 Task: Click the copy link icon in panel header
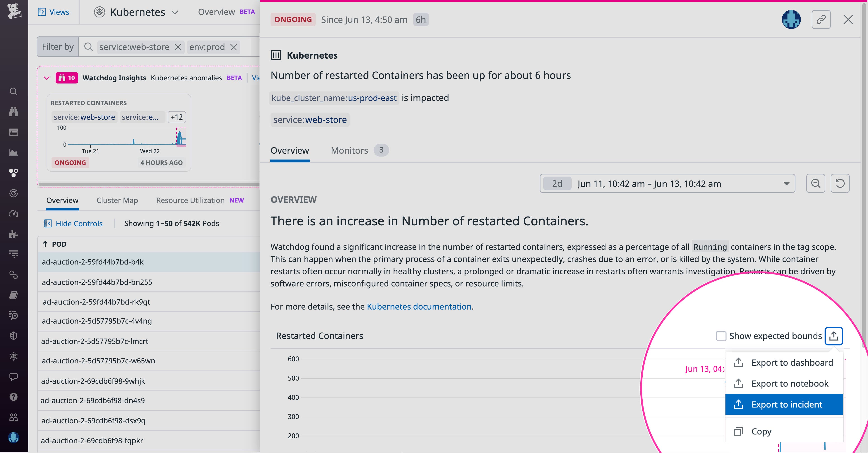click(x=821, y=19)
